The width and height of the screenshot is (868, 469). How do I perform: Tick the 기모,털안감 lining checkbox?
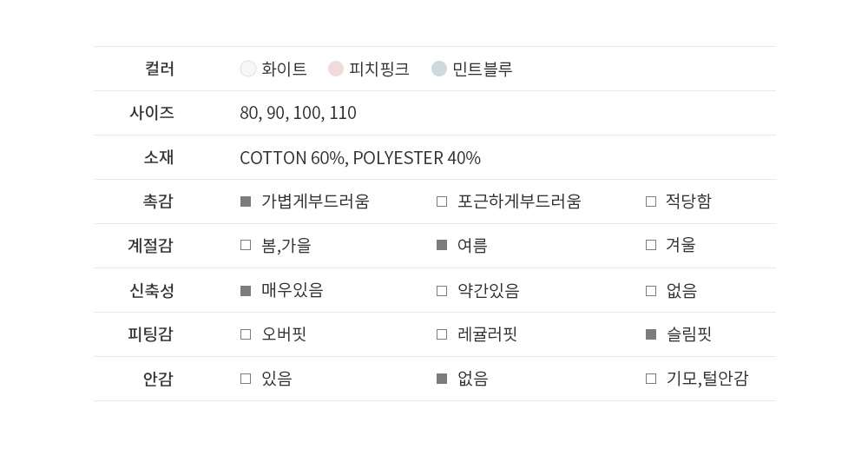[651, 379]
